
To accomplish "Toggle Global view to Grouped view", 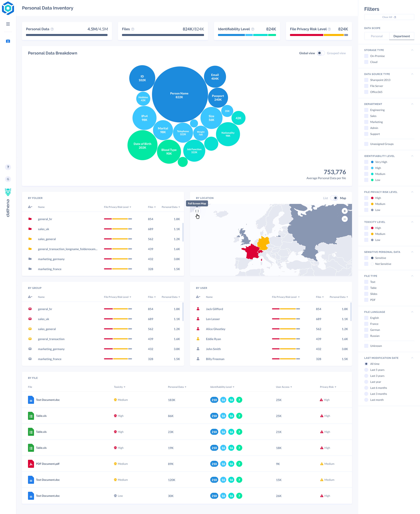I will [321, 53].
